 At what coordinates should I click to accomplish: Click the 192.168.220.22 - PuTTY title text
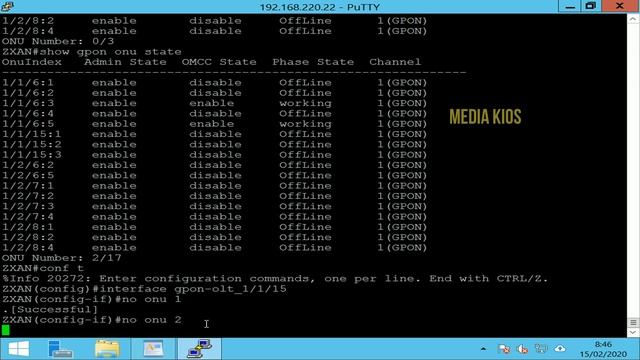tap(320, 7)
